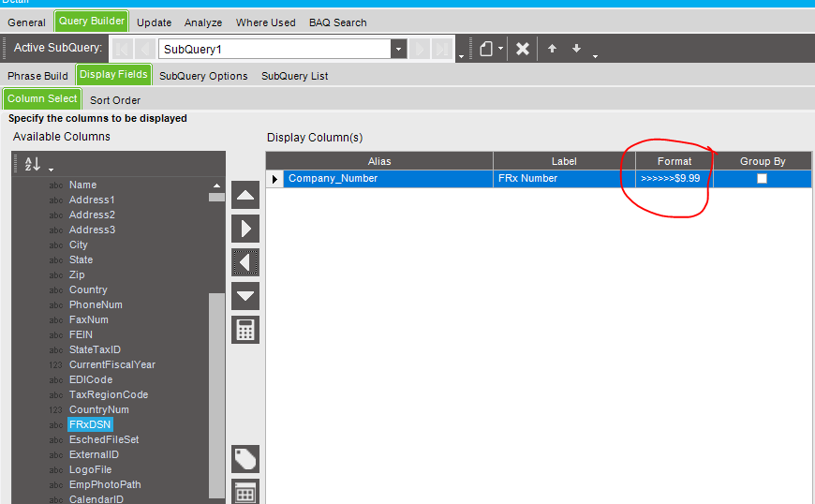Switch to Sort Order tab
815x504 pixels.
[x=115, y=100]
